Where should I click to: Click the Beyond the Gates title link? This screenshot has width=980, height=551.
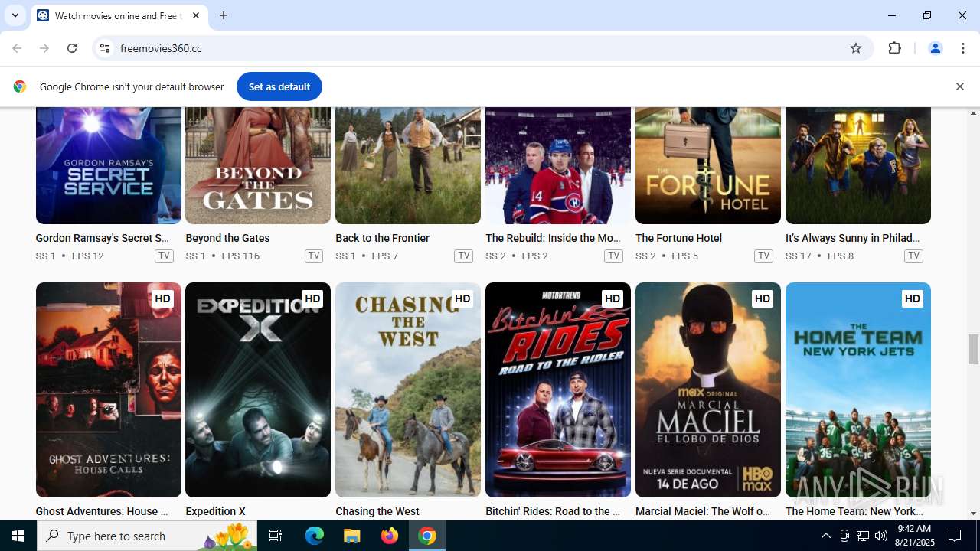pyautogui.click(x=227, y=238)
